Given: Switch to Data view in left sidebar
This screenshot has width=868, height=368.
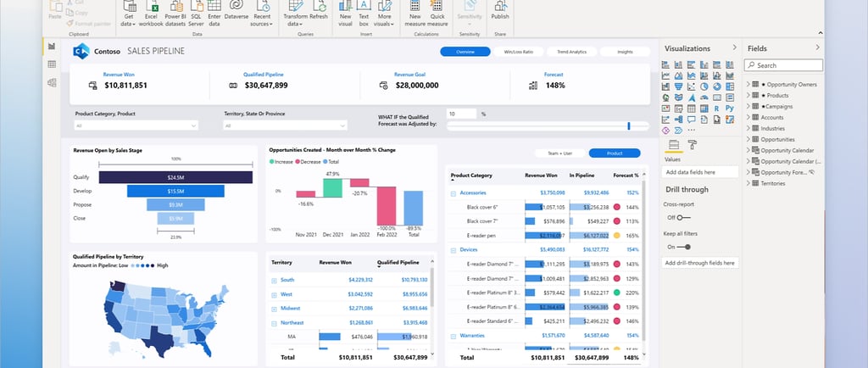Looking at the screenshot, I should coord(52,64).
